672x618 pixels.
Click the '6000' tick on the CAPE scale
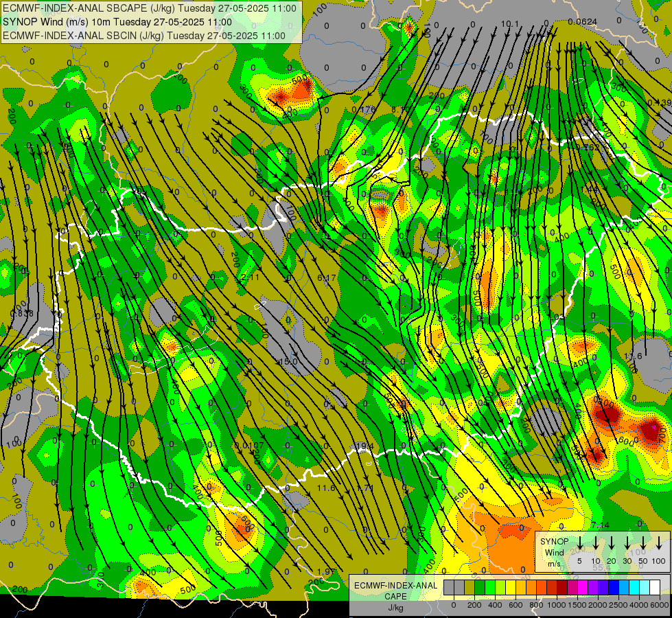(x=660, y=605)
